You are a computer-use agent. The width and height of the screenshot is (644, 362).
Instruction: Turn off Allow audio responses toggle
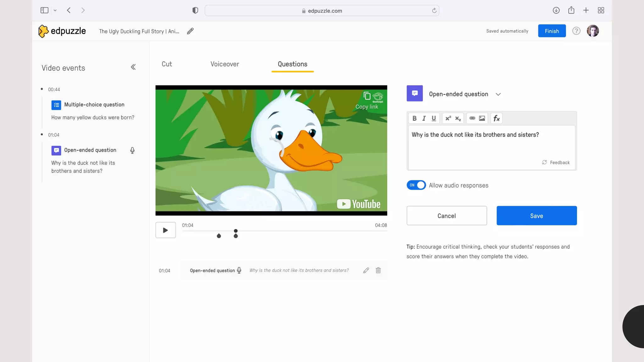click(x=416, y=185)
